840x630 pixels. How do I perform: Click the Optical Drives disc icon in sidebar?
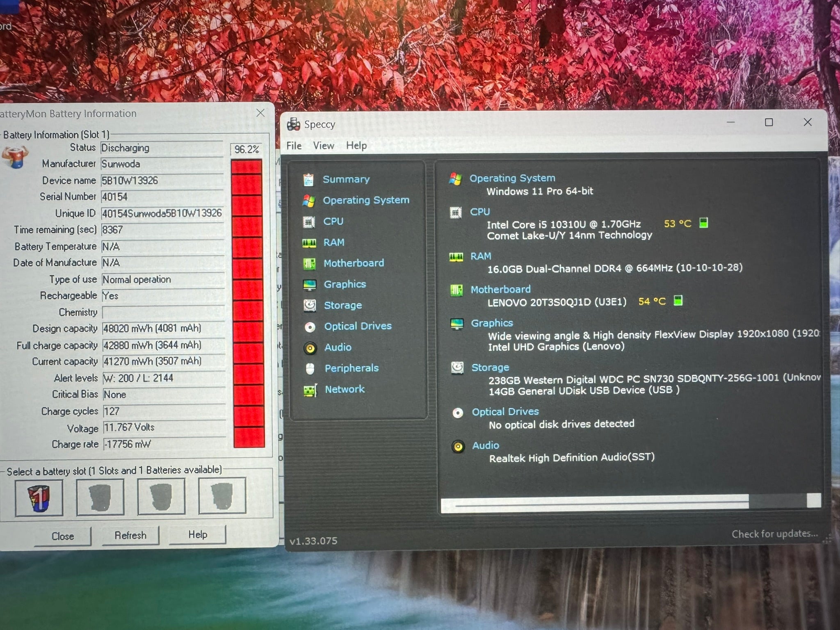coord(310,327)
